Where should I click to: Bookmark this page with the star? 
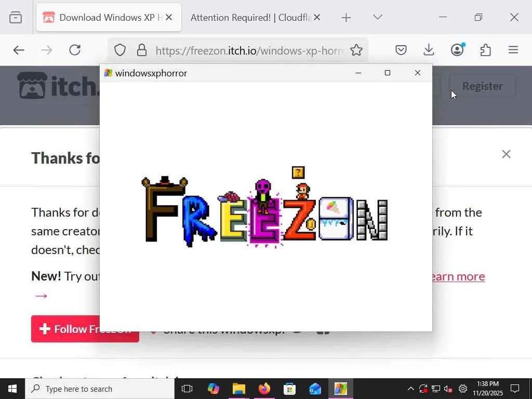tap(356, 50)
